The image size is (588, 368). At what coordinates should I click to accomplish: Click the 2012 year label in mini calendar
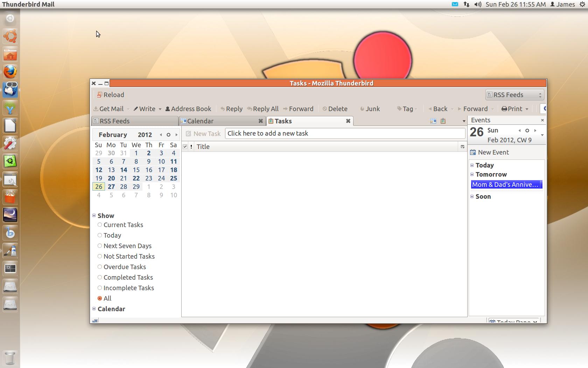click(145, 135)
